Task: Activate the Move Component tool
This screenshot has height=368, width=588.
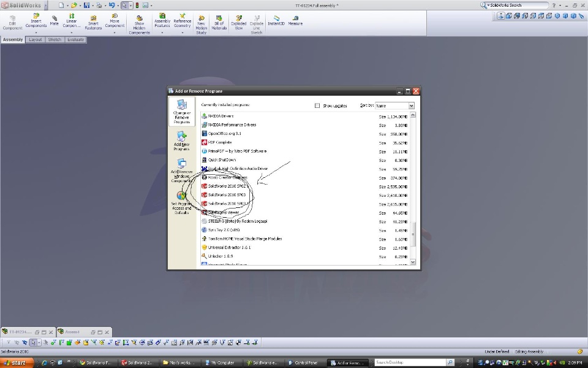Action: pyautogui.click(x=115, y=21)
